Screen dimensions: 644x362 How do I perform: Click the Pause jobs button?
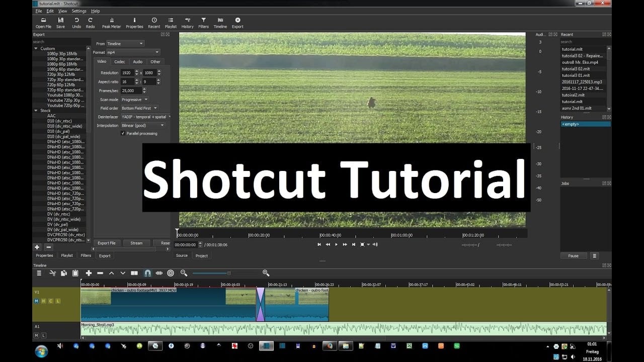[x=573, y=256]
